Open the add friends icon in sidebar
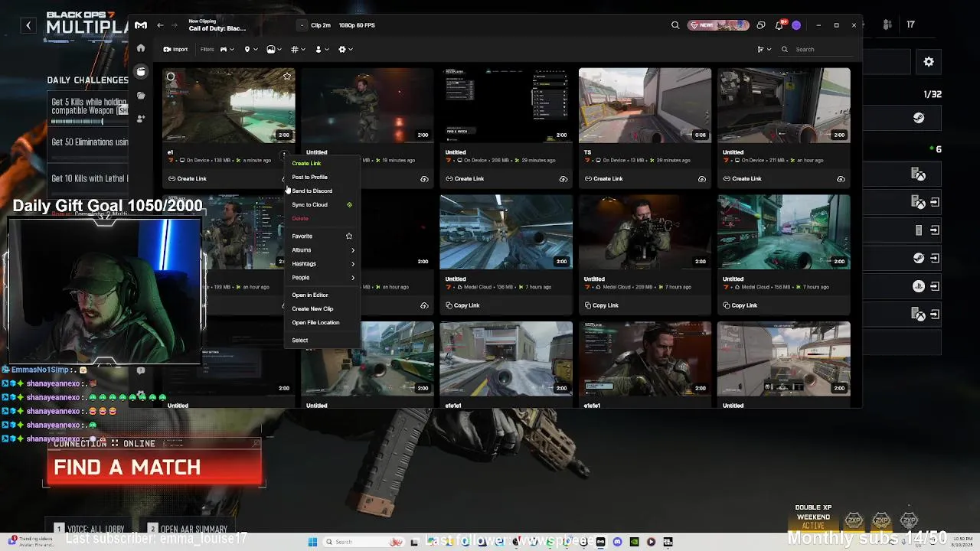980x551 pixels. pyautogui.click(x=141, y=119)
